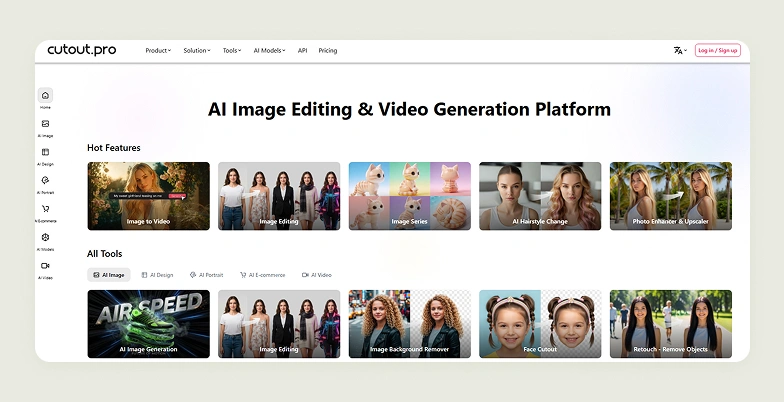Click the language translate icon
784x402 pixels.
tap(680, 50)
